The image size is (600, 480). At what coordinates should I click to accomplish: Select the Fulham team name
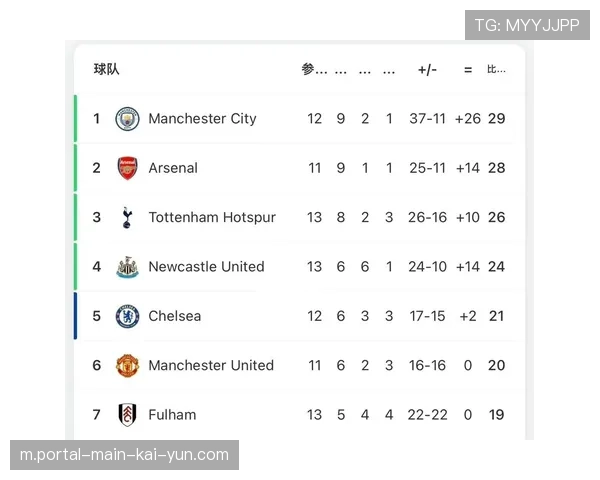point(172,414)
